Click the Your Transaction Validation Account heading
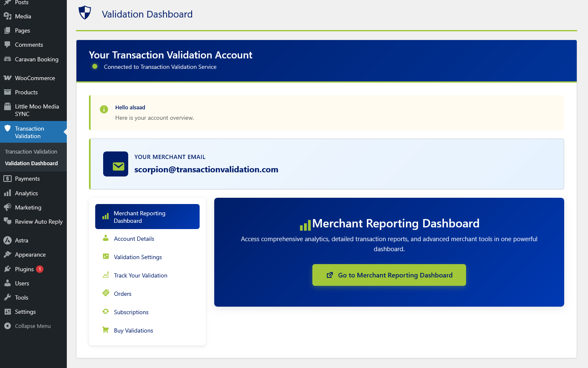 (x=170, y=55)
